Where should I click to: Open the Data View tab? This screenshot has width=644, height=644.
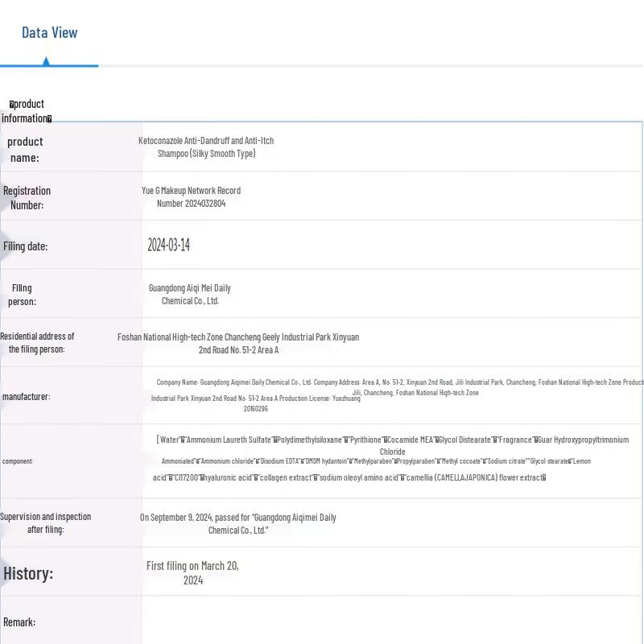49,33
